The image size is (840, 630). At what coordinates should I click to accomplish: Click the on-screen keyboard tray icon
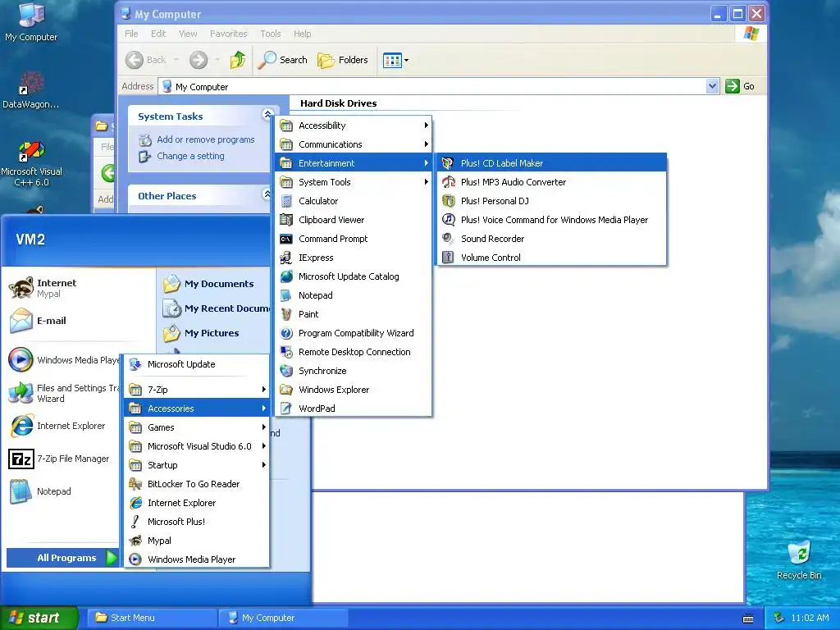[748, 619]
